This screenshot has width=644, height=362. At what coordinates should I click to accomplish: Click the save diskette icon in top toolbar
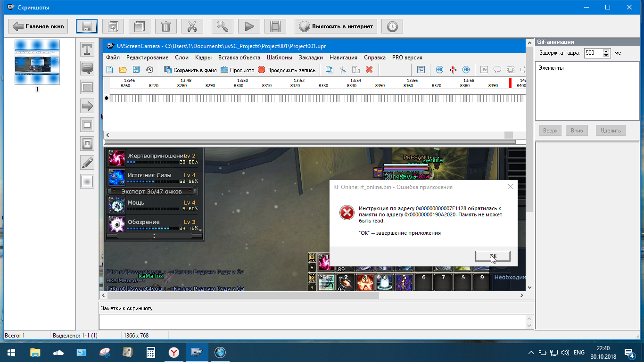point(87,26)
